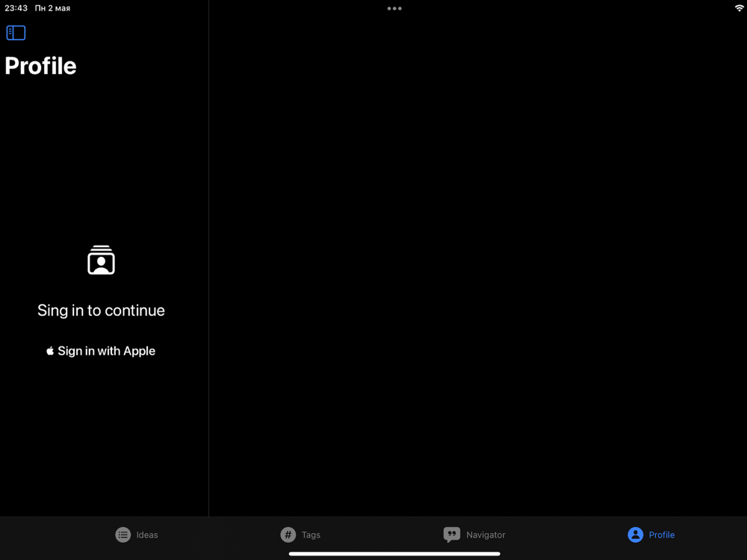Tap Sign in with Apple button

click(x=101, y=351)
